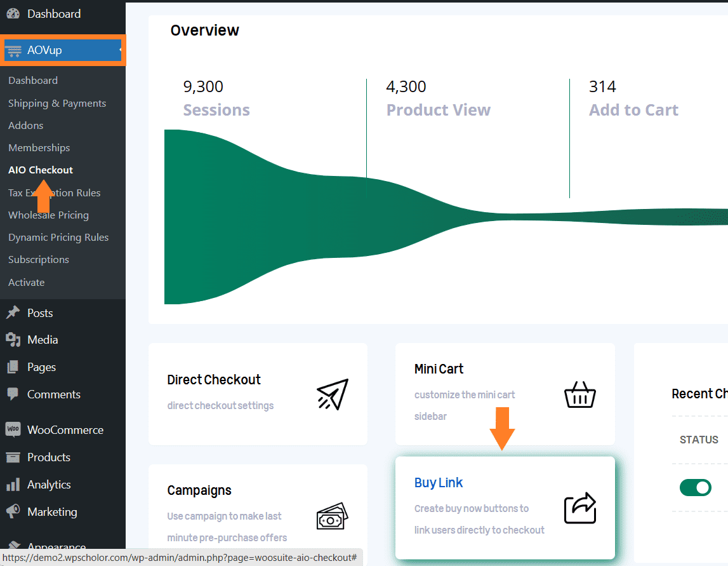Click the 4,300 product view value

coord(406,86)
